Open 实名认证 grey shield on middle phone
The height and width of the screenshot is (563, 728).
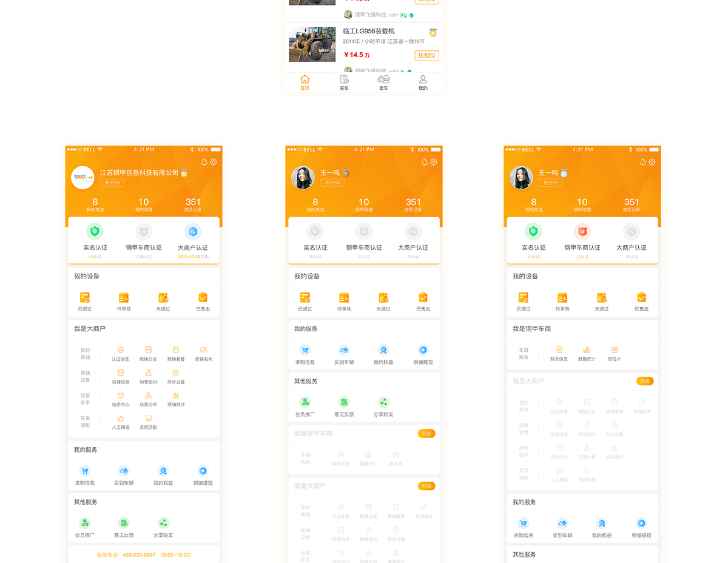point(315,231)
